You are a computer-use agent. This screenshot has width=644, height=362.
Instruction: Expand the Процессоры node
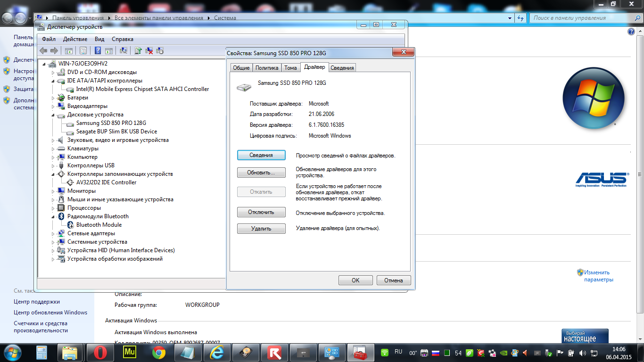click(53, 208)
